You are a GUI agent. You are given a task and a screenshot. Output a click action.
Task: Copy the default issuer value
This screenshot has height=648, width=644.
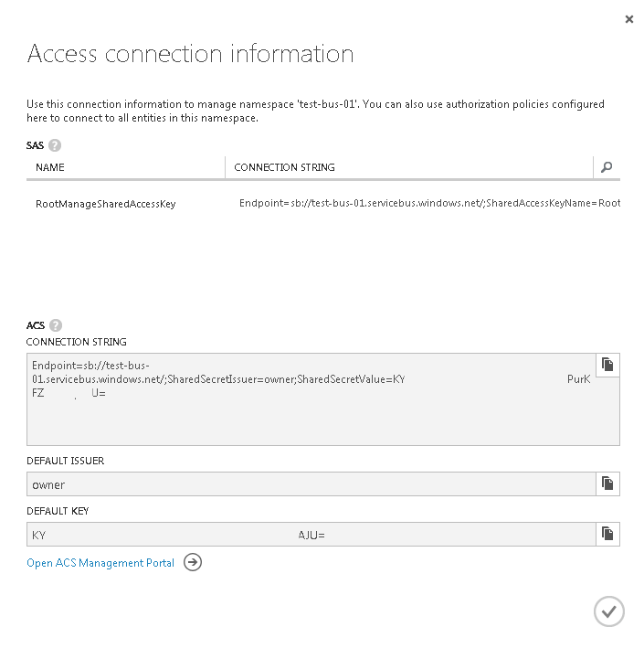pos(607,483)
